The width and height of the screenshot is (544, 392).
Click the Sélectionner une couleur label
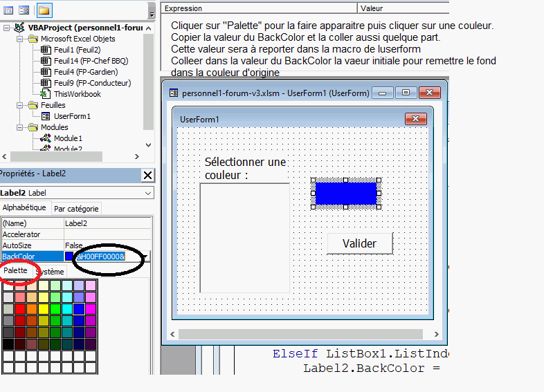click(245, 169)
